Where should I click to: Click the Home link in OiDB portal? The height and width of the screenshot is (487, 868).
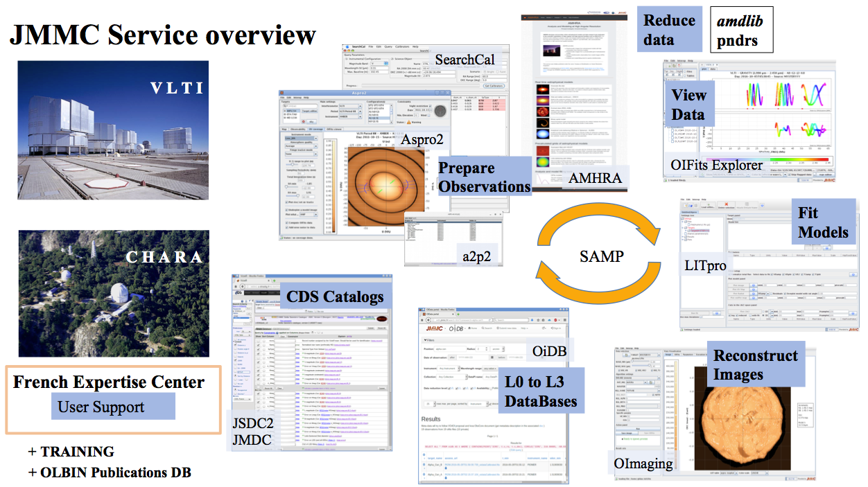(x=473, y=328)
